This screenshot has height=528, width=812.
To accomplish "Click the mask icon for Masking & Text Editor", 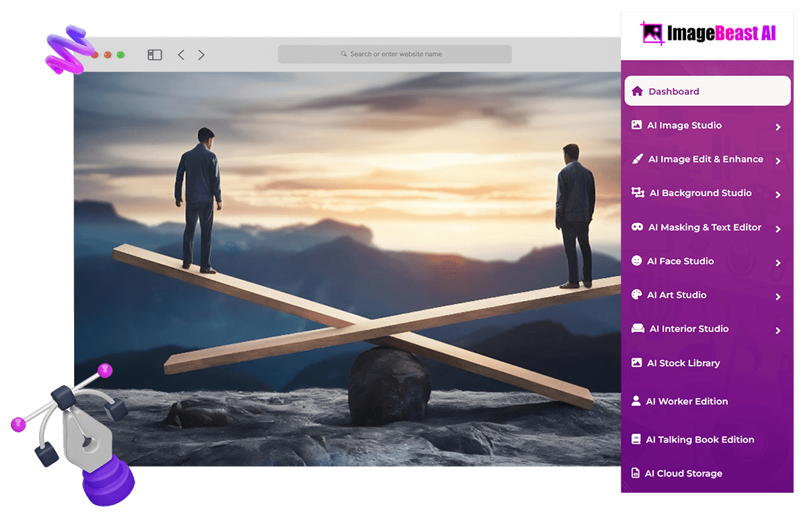I will coord(637,227).
